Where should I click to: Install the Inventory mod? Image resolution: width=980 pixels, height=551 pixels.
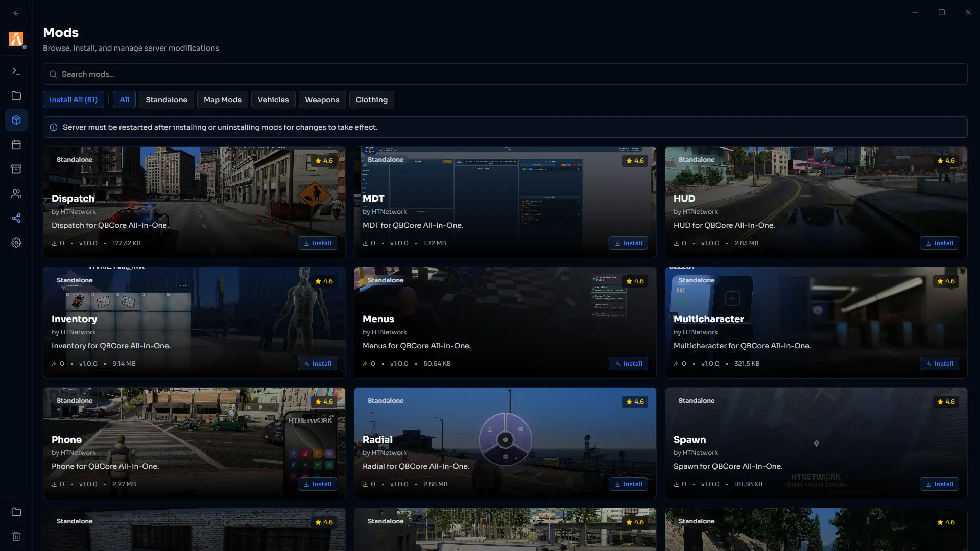pos(317,364)
